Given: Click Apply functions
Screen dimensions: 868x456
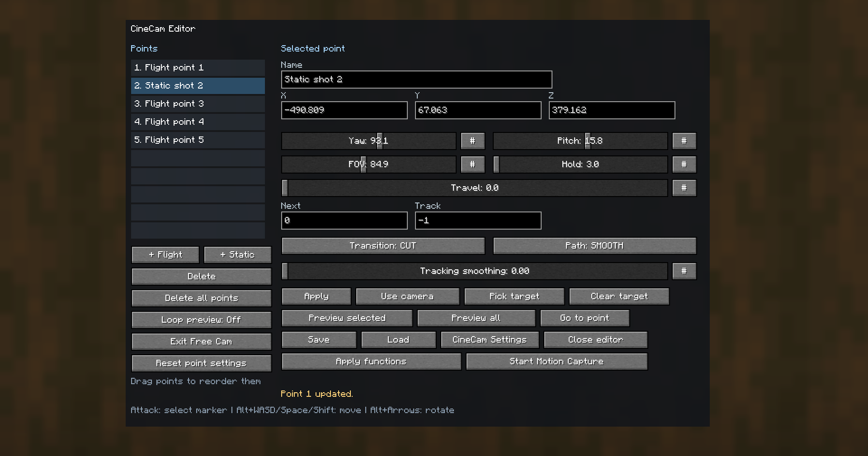Looking at the screenshot, I should (x=371, y=362).
